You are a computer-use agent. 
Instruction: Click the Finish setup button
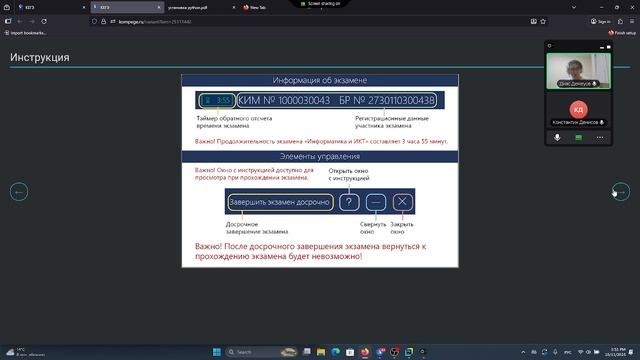(622, 33)
